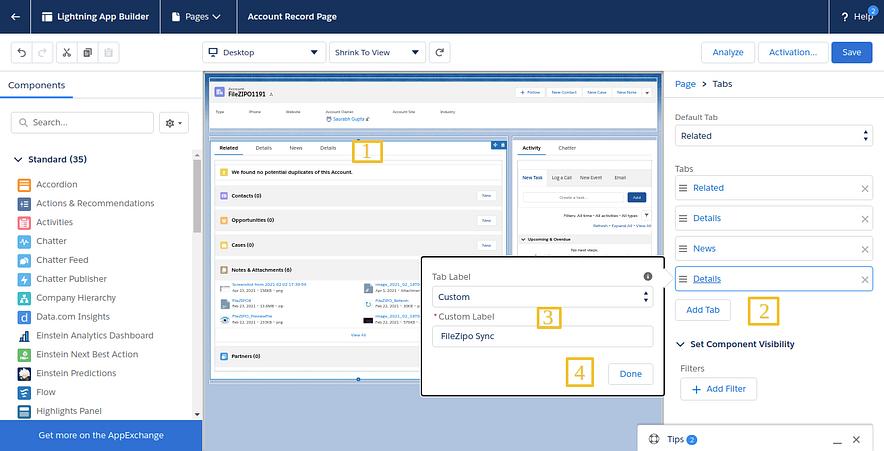Screen dimensions: 884x451
Task: Select the Activity tab in the canvas
Action: [532, 148]
